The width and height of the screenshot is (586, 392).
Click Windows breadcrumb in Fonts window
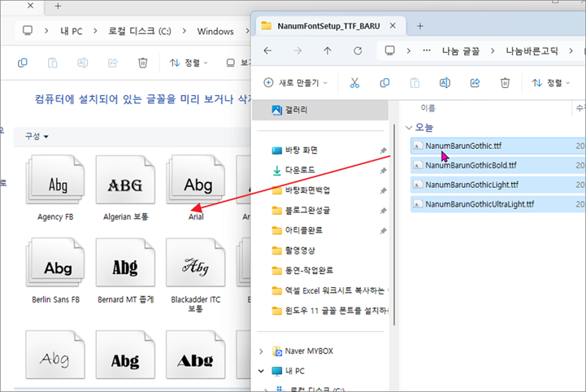[216, 31]
